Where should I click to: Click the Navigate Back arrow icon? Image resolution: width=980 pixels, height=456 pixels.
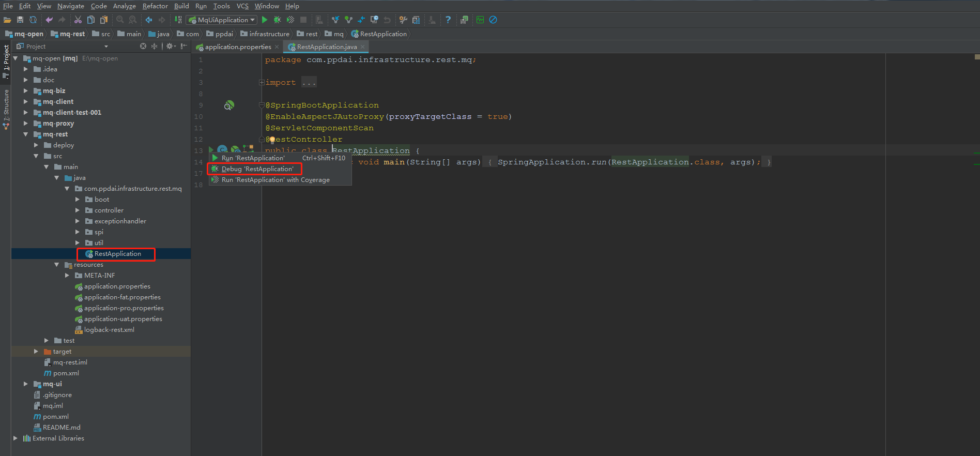(x=149, y=20)
